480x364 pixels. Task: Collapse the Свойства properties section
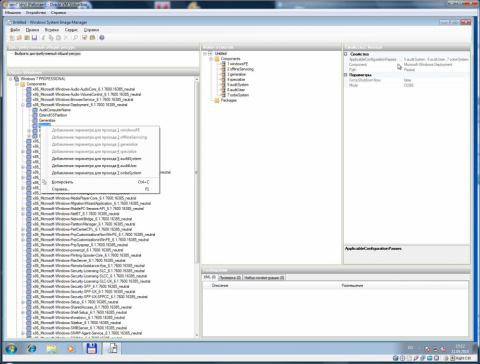coord(346,54)
